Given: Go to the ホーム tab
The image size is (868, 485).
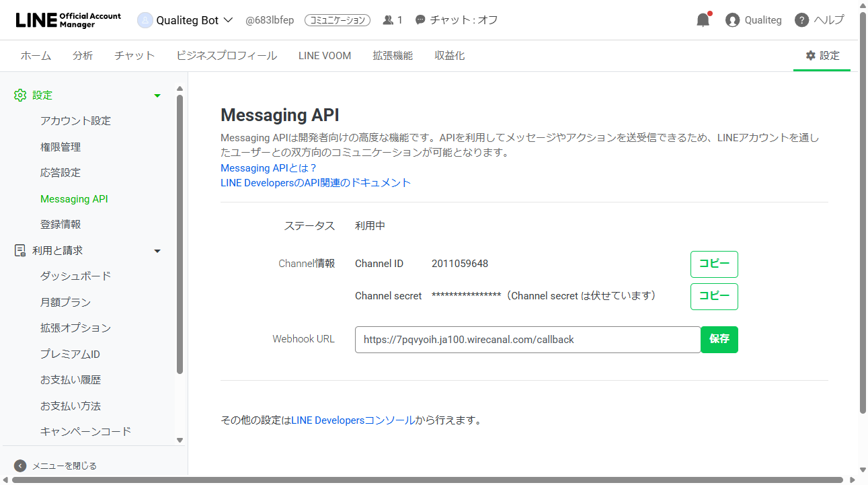Looking at the screenshot, I should 36,56.
